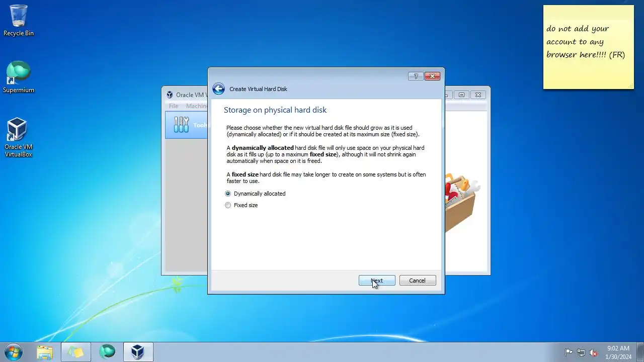
Task: Click the yellow sticky note text
Action: tap(586, 42)
